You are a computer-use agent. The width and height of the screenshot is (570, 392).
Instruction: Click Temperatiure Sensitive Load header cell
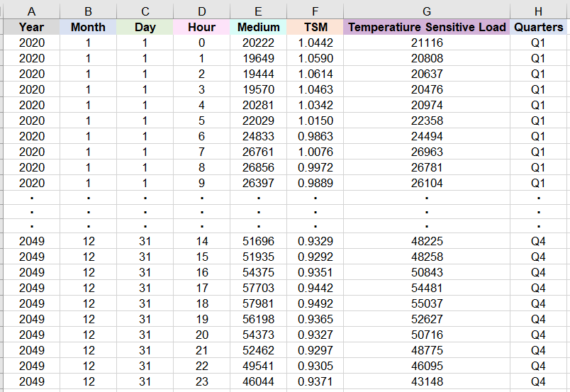[427, 27]
